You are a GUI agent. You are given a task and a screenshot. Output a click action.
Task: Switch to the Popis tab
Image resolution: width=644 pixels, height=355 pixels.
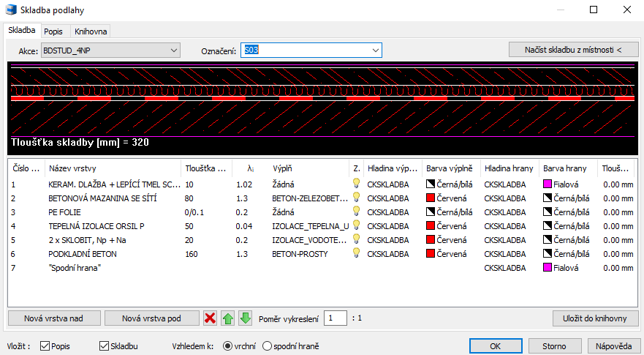tap(53, 31)
